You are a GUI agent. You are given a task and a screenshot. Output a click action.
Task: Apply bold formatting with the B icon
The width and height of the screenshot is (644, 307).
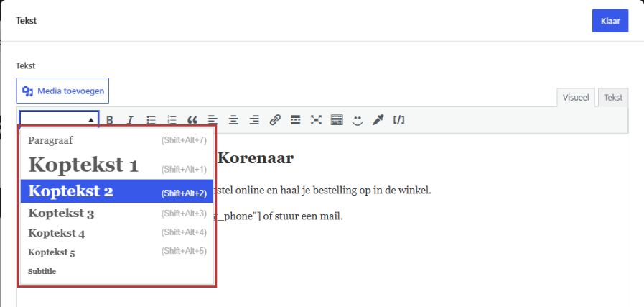(x=110, y=120)
